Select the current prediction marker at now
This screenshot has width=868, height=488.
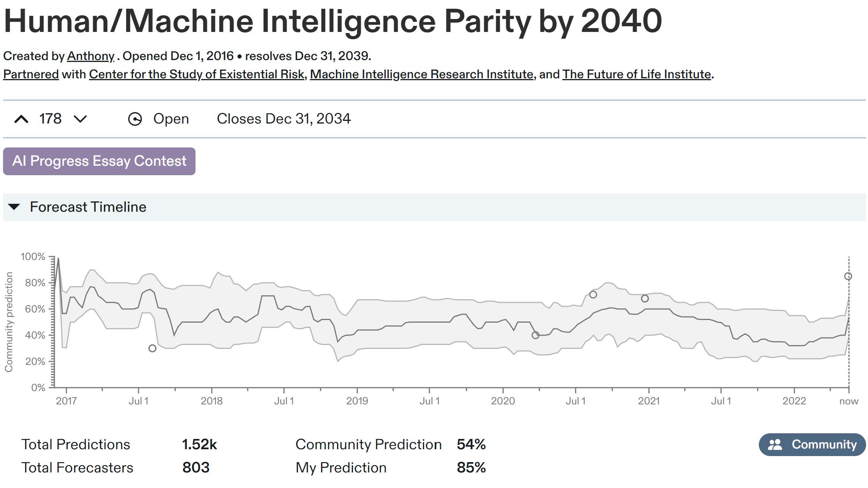tap(848, 276)
